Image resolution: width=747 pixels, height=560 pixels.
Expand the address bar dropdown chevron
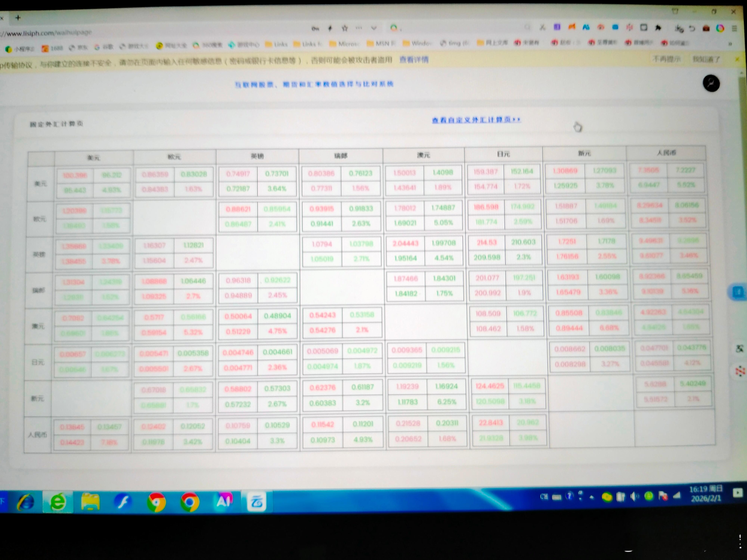click(x=373, y=28)
